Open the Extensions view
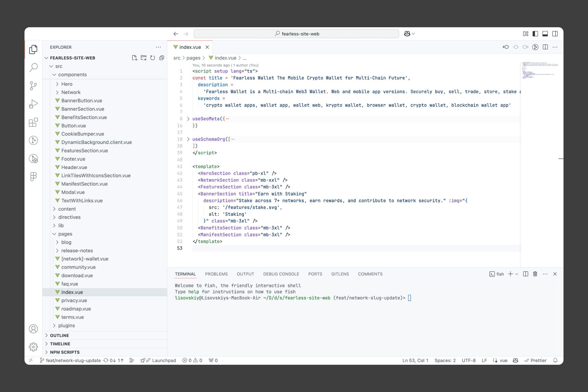Screen dimensions: 588x392 (33, 123)
